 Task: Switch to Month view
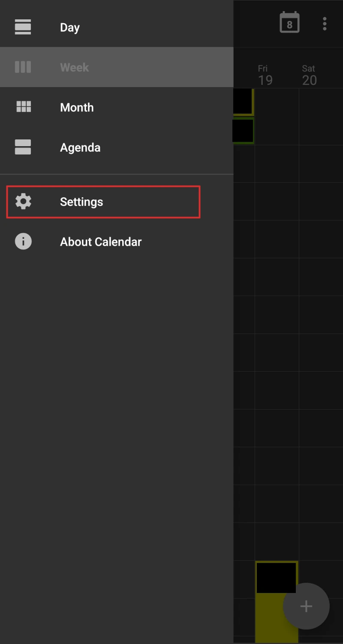77,107
